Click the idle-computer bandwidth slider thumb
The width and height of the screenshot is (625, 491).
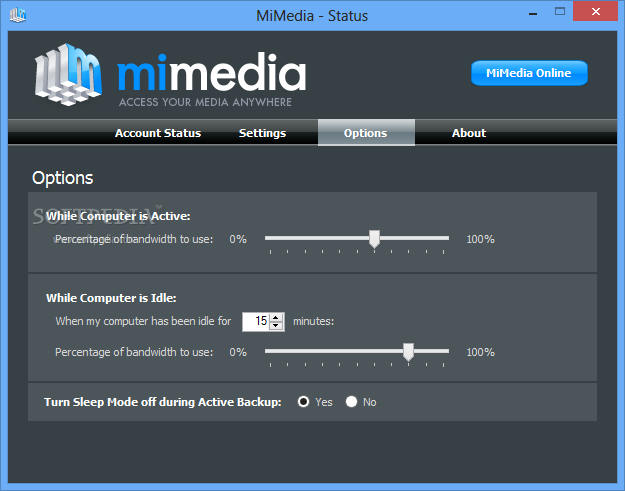408,352
